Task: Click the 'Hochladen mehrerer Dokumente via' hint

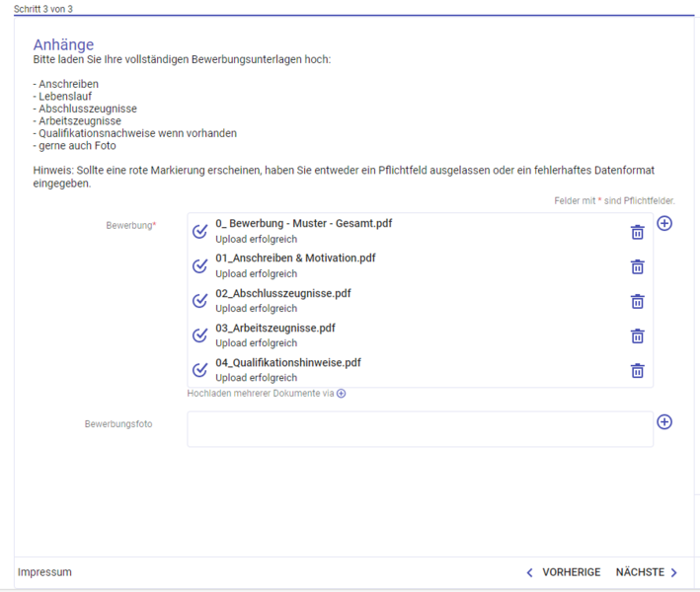Action: tap(261, 394)
